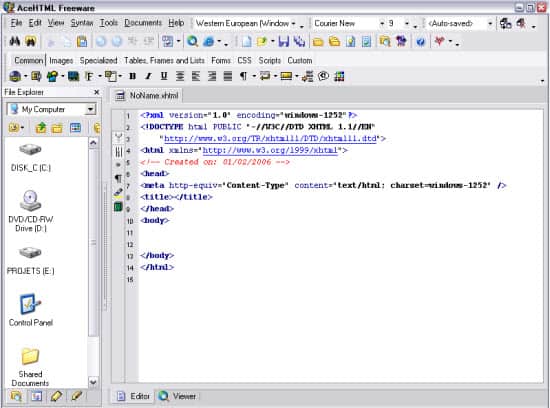Close the File Explorer panel
Image resolution: width=550 pixels, height=408 pixels.
pos(97,92)
